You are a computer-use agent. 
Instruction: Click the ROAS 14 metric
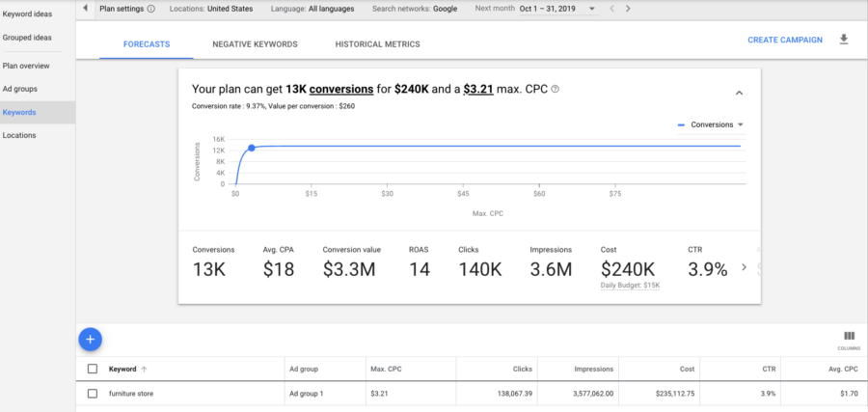pyautogui.click(x=420, y=262)
